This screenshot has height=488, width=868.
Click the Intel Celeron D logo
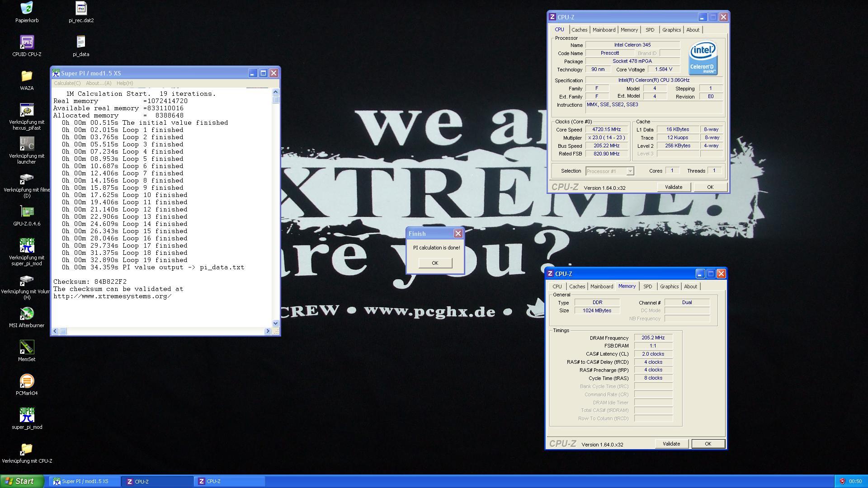tap(703, 58)
